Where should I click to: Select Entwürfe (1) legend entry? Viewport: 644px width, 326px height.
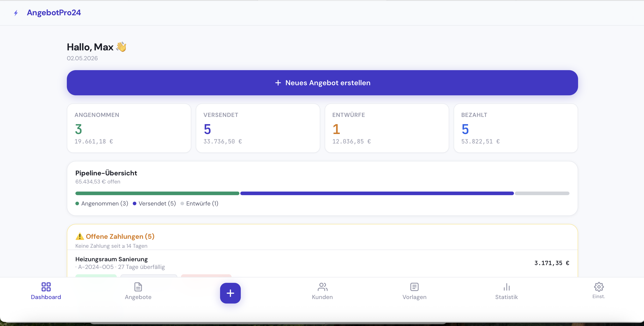(x=199, y=204)
